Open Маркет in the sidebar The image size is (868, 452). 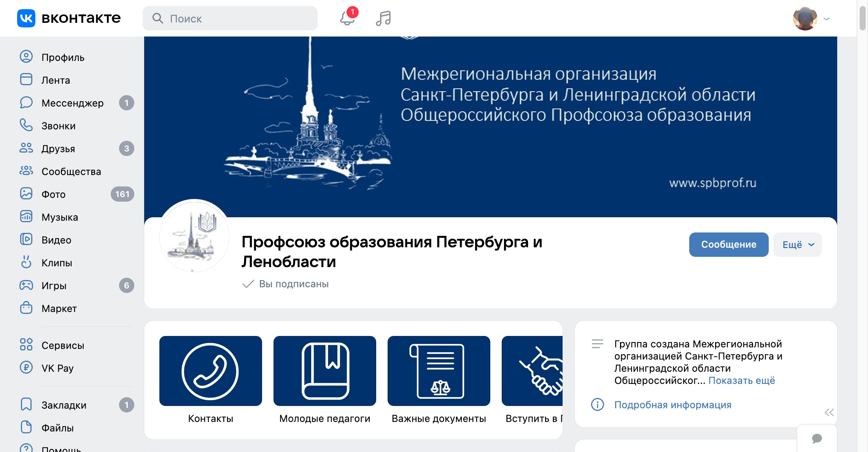[x=59, y=309]
